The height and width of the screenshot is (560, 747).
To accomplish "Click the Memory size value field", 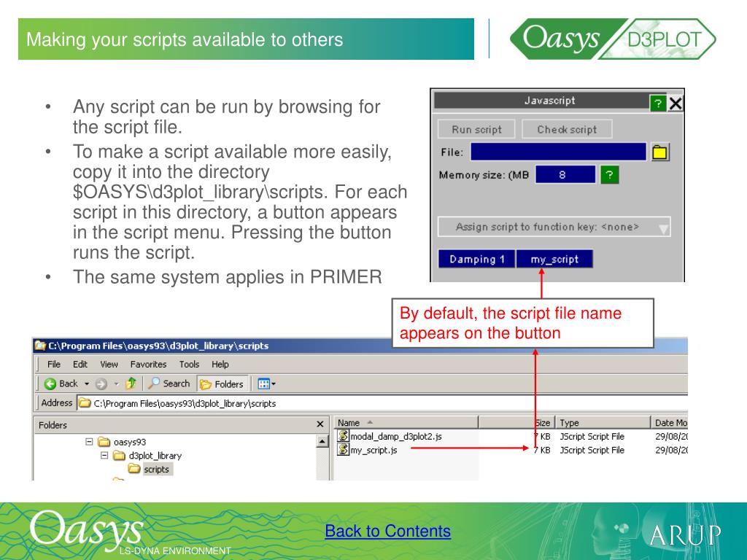I will click(565, 175).
